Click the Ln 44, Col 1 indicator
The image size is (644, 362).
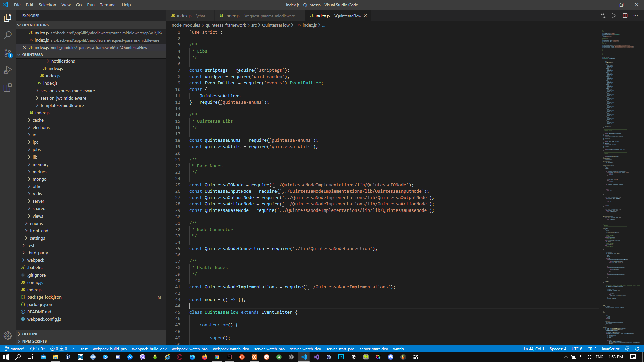click(534, 349)
